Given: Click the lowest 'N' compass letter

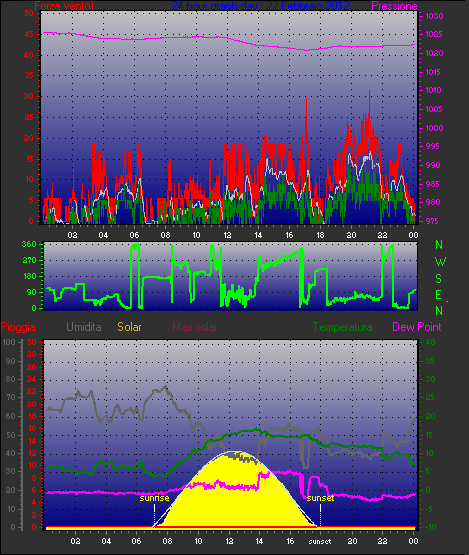Looking at the screenshot, I should (x=439, y=310).
